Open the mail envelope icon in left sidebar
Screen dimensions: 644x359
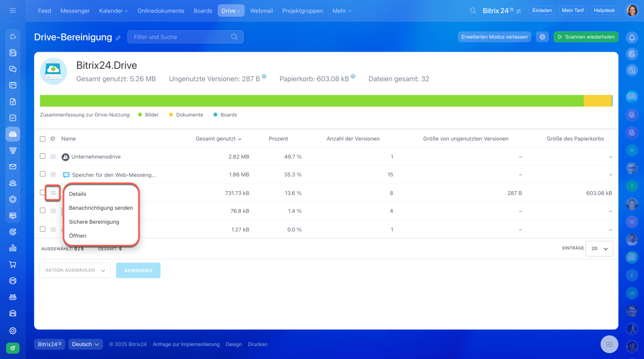(13, 166)
